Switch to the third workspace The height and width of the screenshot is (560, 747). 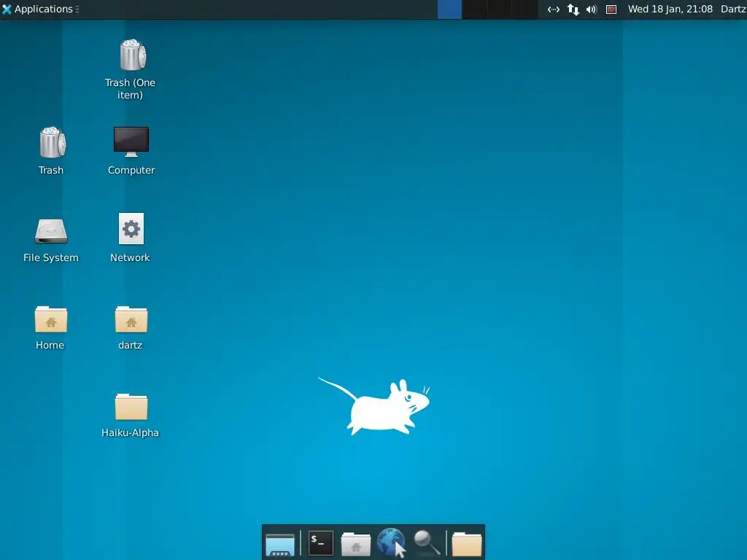tap(499, 9)
